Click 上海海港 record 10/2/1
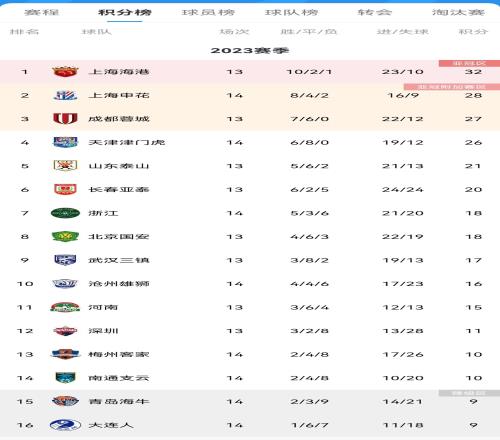This screenshot has width=500, height=440. (309, 72)
